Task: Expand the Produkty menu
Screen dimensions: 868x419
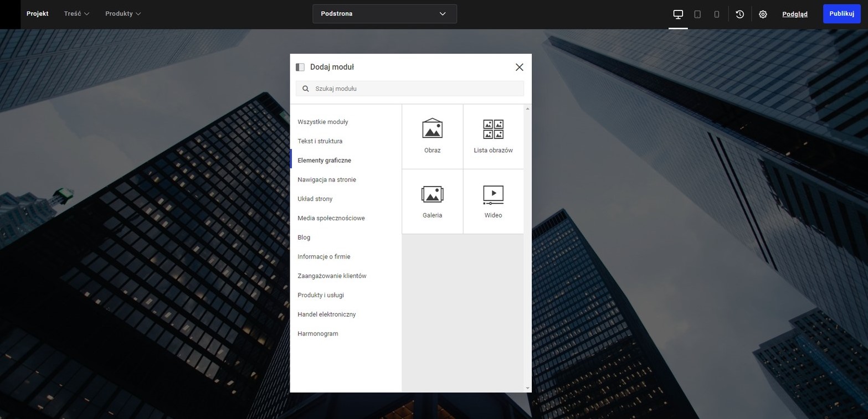Action: click(x=123, y=14)
